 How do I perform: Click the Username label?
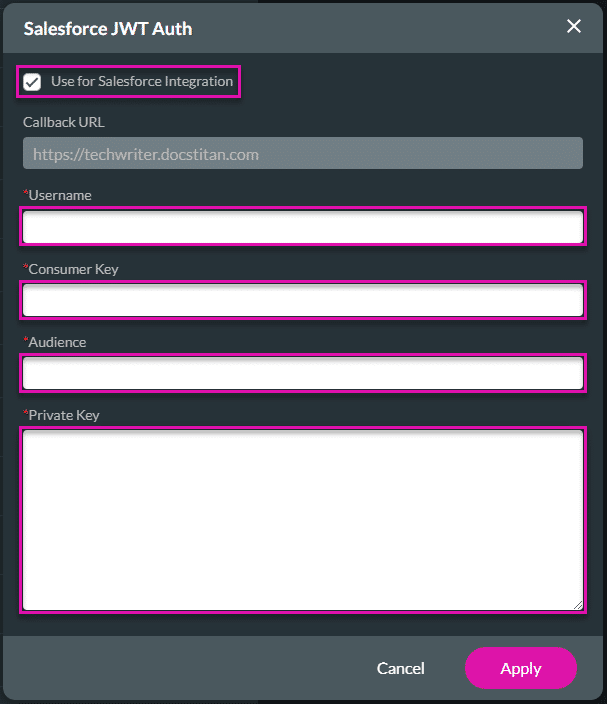pyautogui.click(x=60, y=195)
